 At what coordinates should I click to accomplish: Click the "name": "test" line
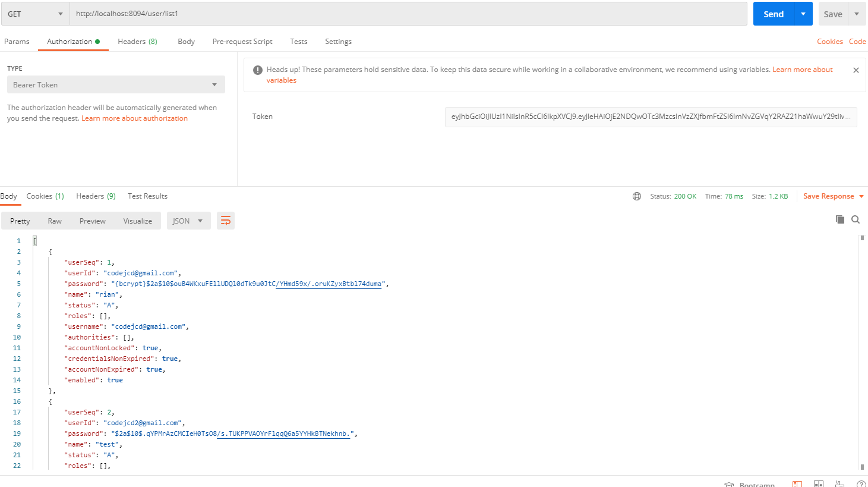click(x=93, y=444)
